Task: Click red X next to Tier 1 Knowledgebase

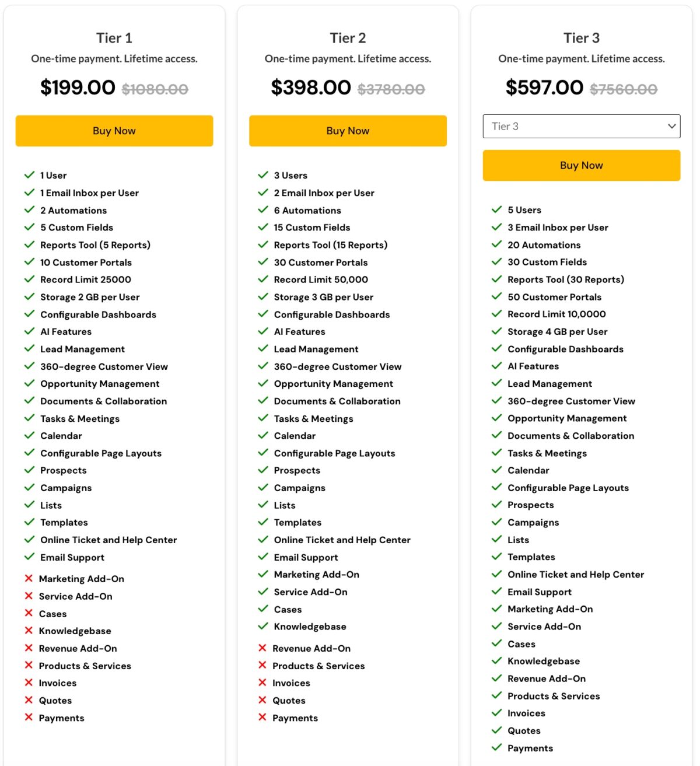Action: coord(29,631)
